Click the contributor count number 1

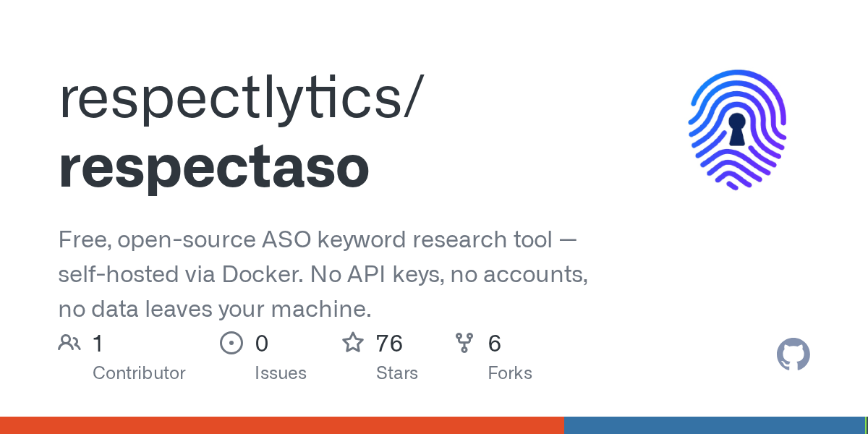(x=98, y=343)
